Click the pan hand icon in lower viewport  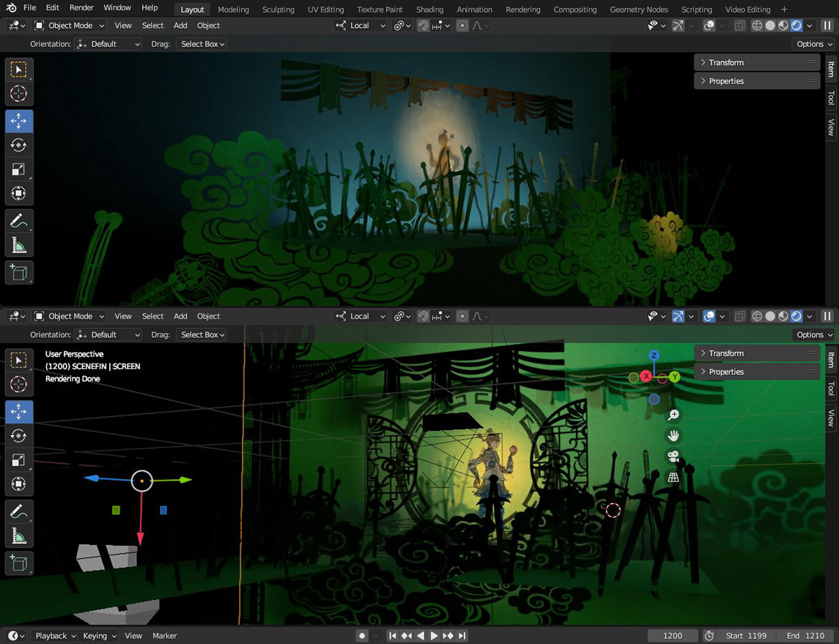coord(673,436)
